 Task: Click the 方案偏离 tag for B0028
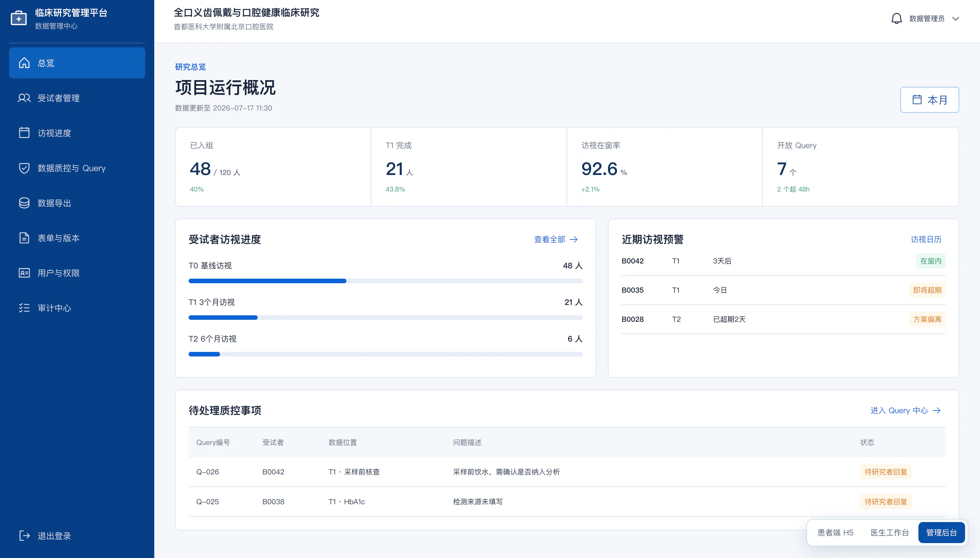pyautogui.click(x=927, y=319)
